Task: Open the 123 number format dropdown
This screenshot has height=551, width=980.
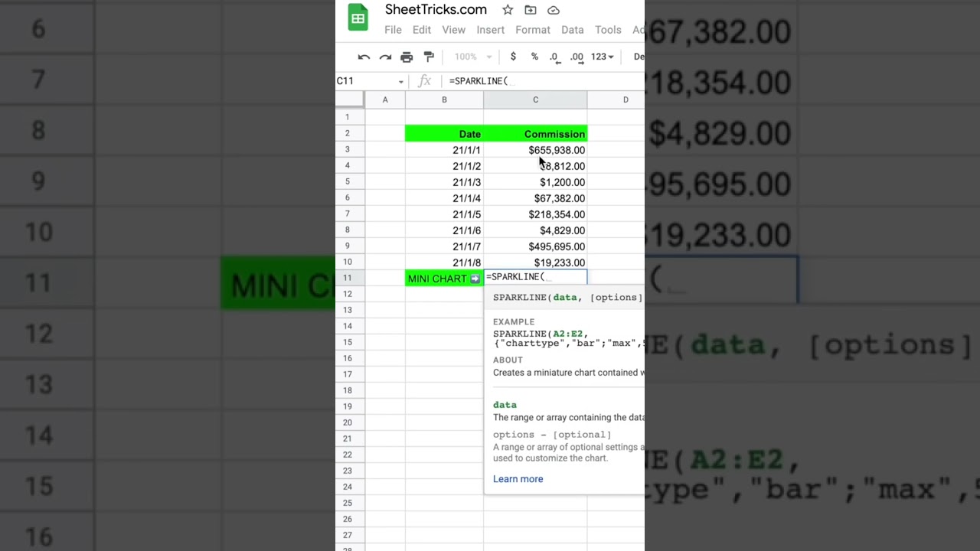Action: (602, 57)
